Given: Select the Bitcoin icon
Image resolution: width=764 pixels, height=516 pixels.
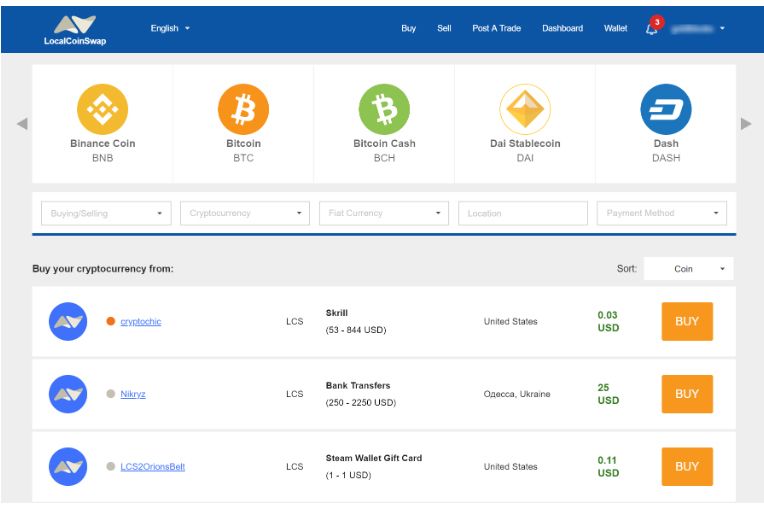Looking at the screenshot, I should coord(243,109).
